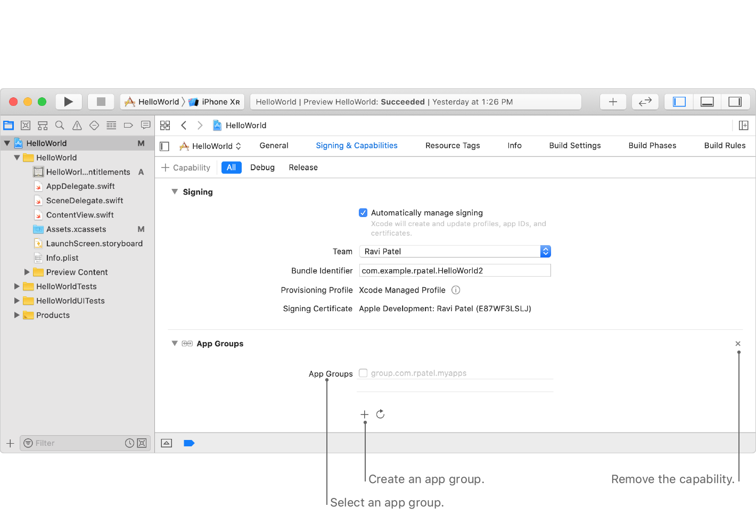Click the Stop button in toolbar
The height and width of the screenshot is (532, 756).
click(101, 102)
